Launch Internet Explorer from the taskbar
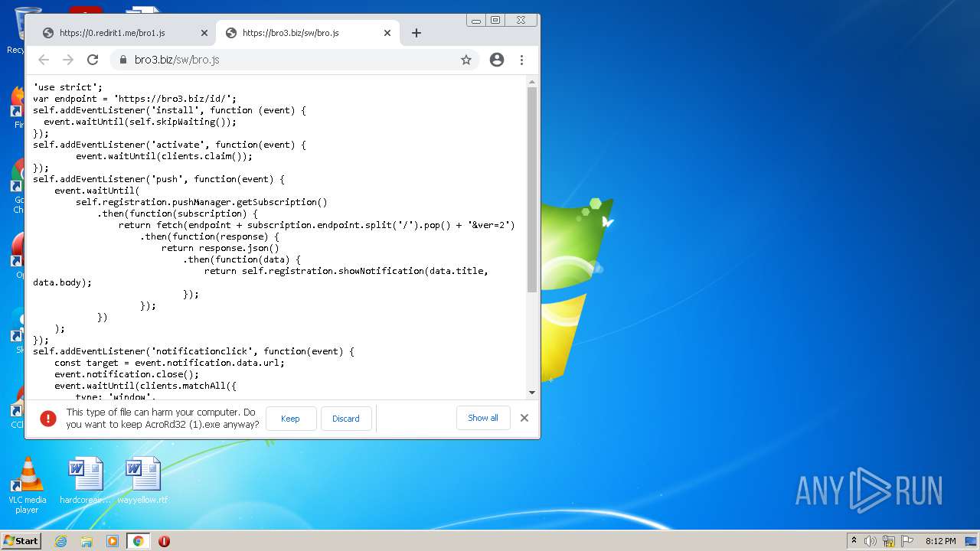This screenshot has height=551, width=980. point(60,541)
